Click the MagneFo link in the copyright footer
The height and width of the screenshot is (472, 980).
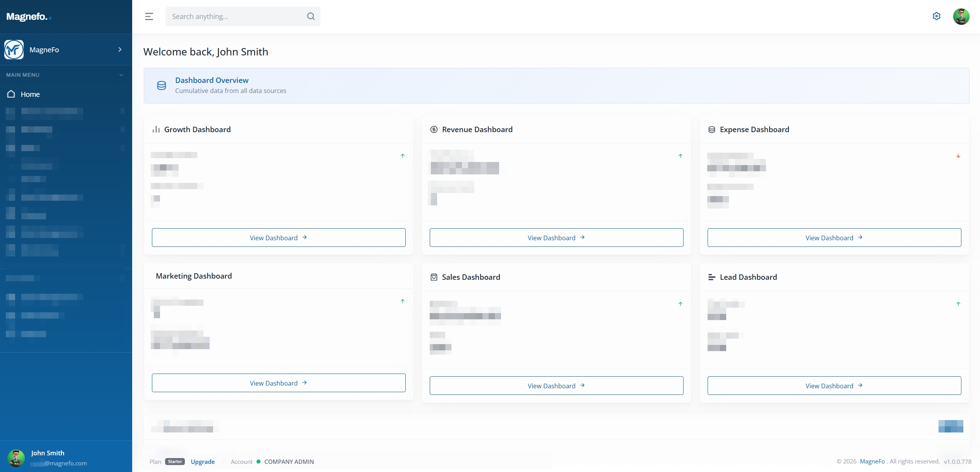pos(872,461)
